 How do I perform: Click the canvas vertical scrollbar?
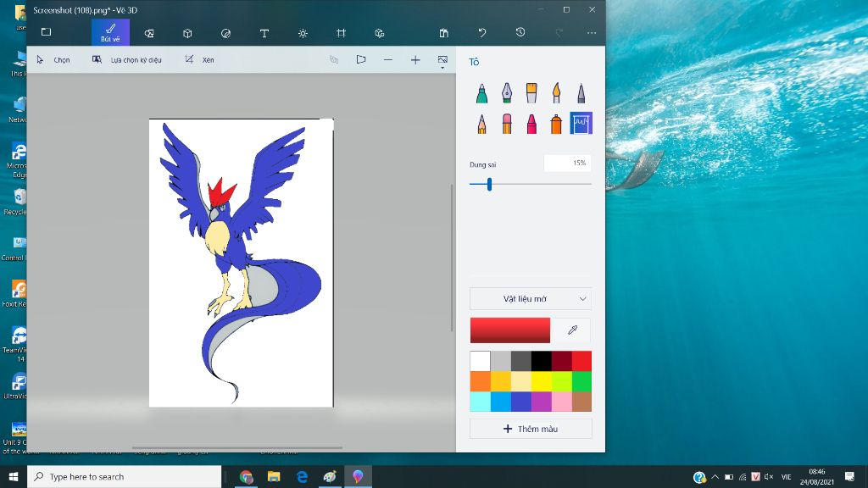pos(452,258)
